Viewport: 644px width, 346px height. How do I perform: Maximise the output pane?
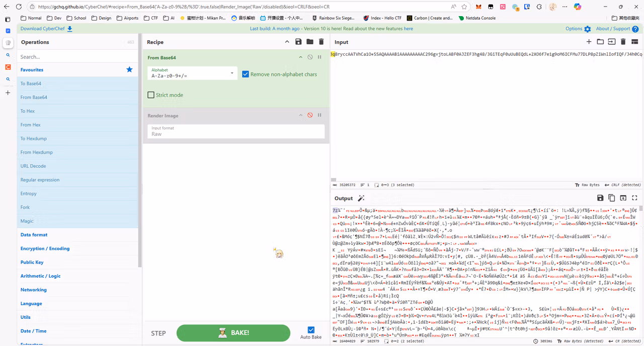[x=634, y=198]
